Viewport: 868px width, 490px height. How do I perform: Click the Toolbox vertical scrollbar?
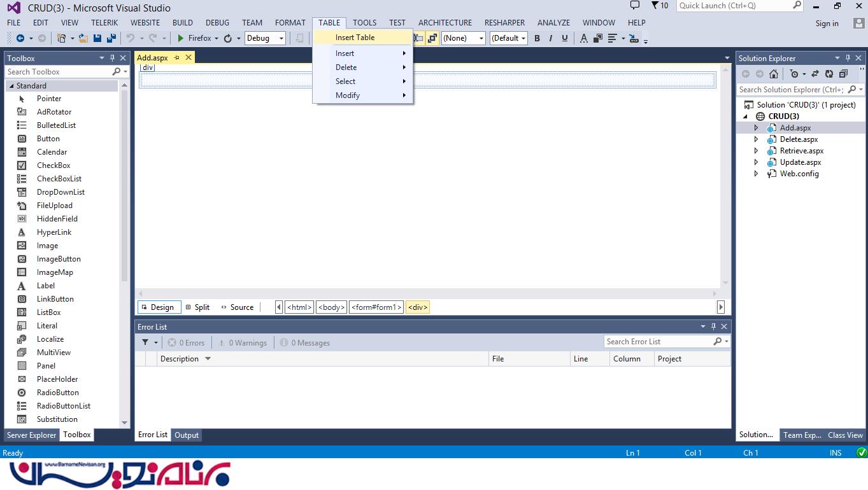[x=124, y=191]
